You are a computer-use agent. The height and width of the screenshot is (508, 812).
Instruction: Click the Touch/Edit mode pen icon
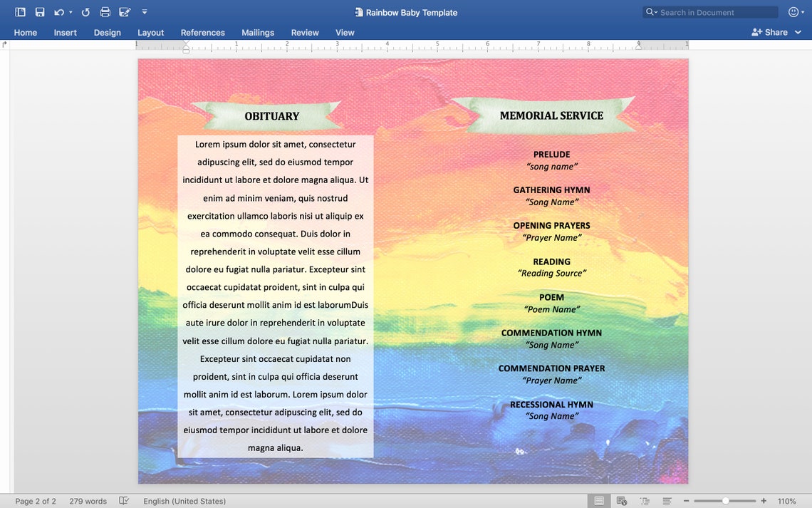125,12
